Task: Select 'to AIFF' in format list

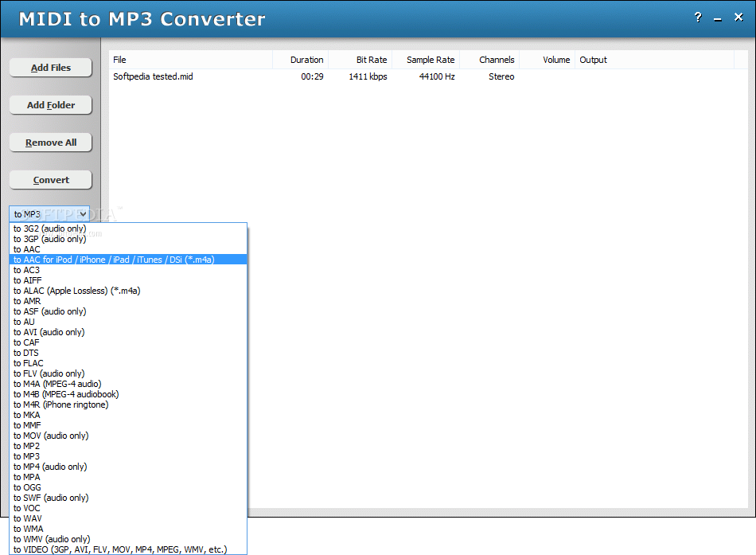Action: 128,280
